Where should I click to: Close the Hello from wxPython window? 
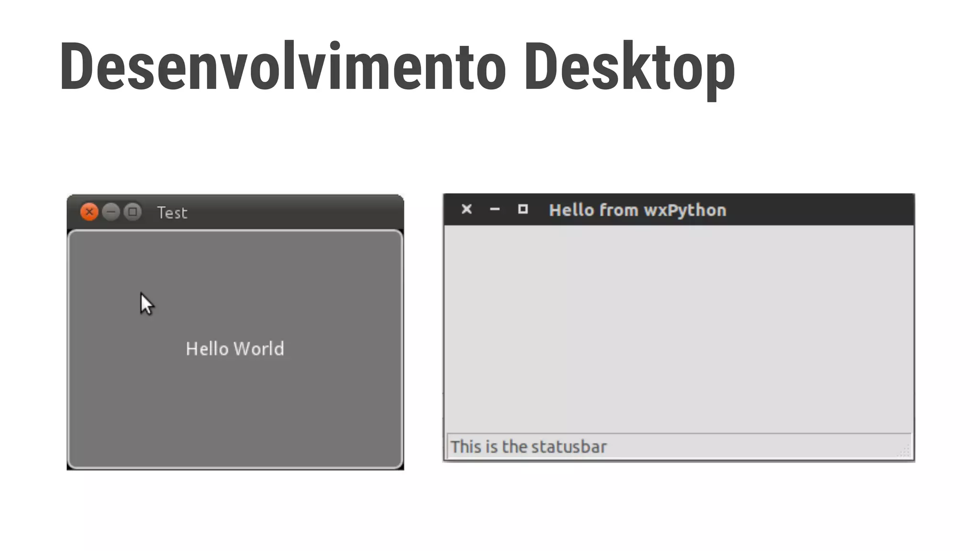click(x=467, y=209)
